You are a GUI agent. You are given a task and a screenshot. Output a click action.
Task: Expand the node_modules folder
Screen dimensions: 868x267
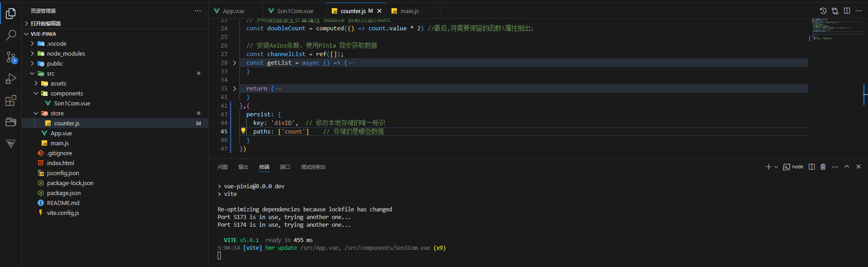pos(115,54)
